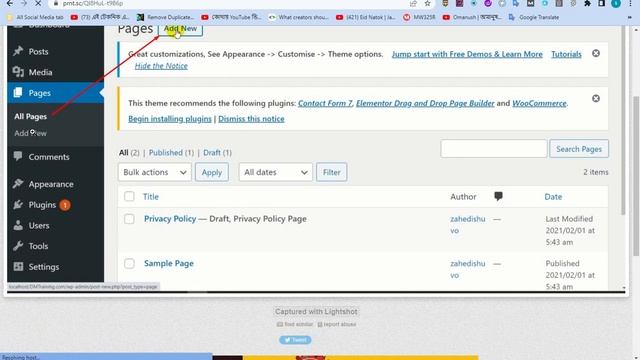Click the Settings sliders icon in sidebar

pyautogui.click(x=18, y=267)
